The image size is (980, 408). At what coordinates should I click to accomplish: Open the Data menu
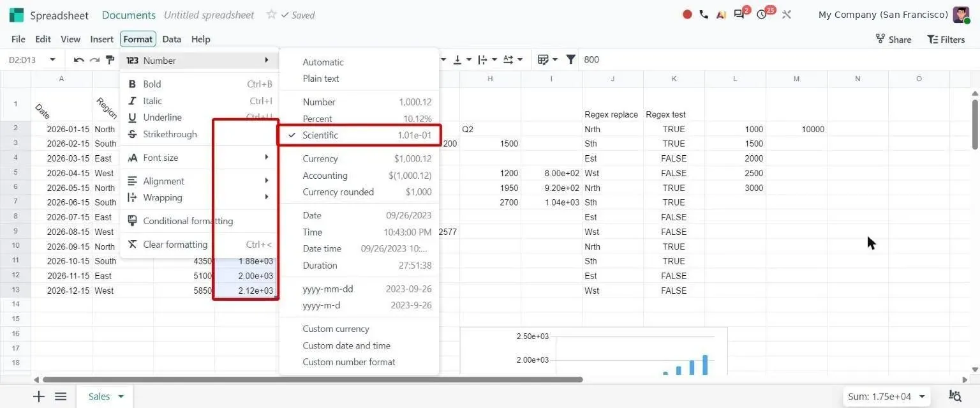(172, 39)
